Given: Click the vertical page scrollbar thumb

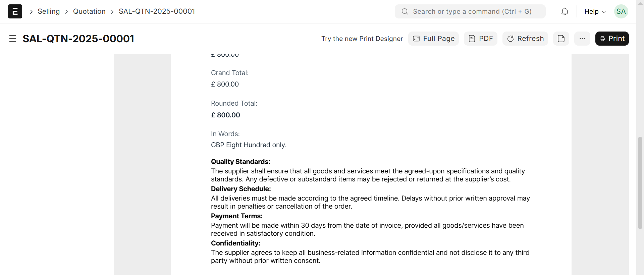Looking at the screenshot, I should (640, 183).
